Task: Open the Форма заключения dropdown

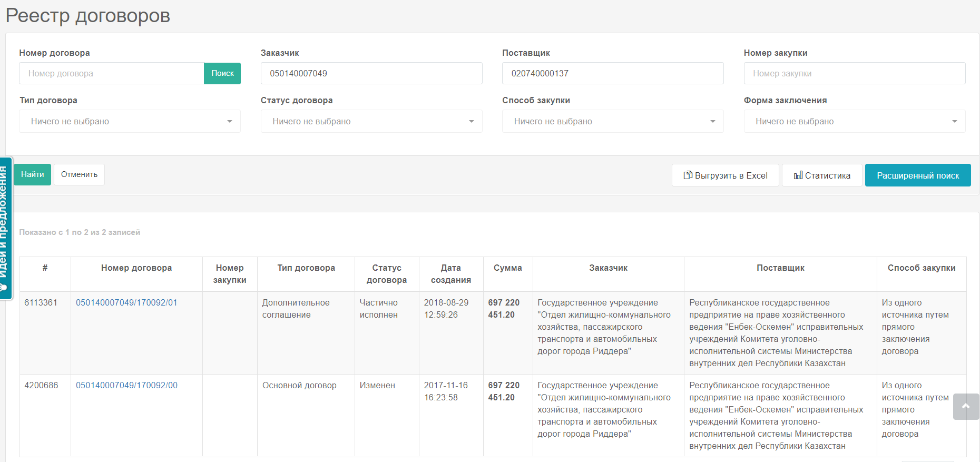Action: pos(855,121)
